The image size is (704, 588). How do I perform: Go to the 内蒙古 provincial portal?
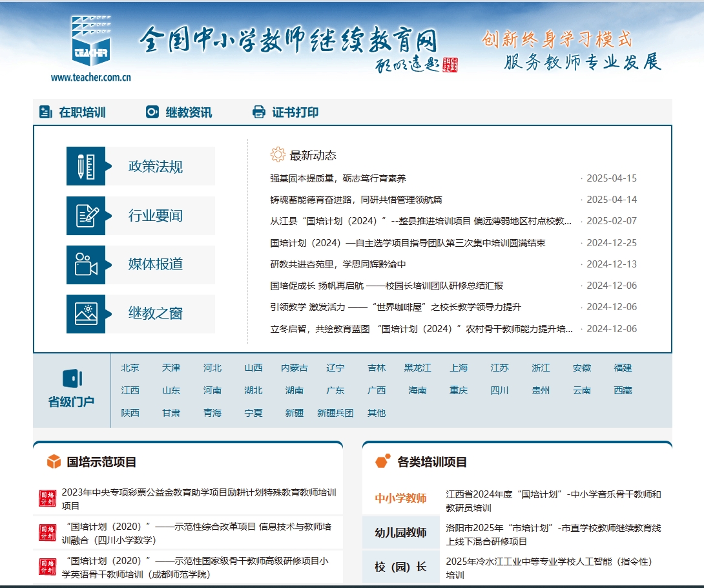(x=295, y=368)
